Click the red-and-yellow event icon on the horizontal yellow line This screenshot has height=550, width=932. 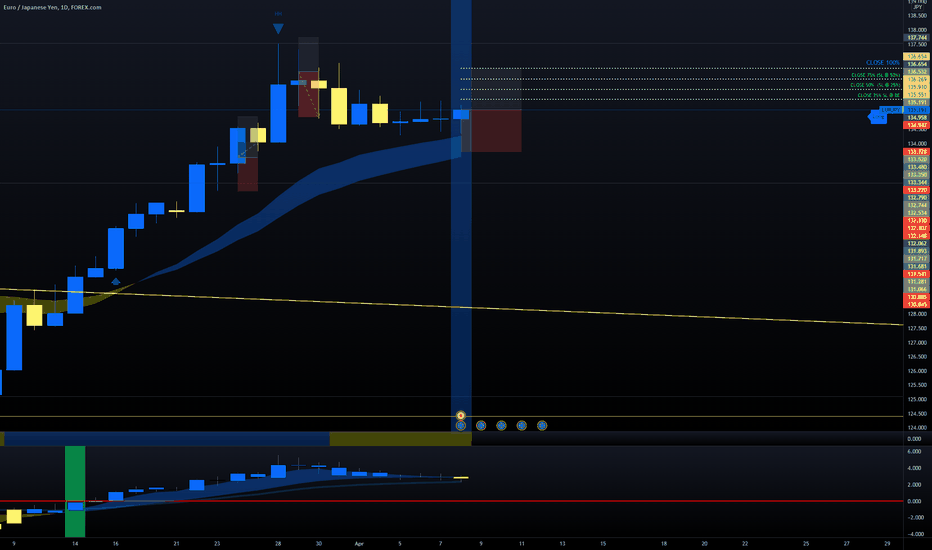[x=461, y=415]
